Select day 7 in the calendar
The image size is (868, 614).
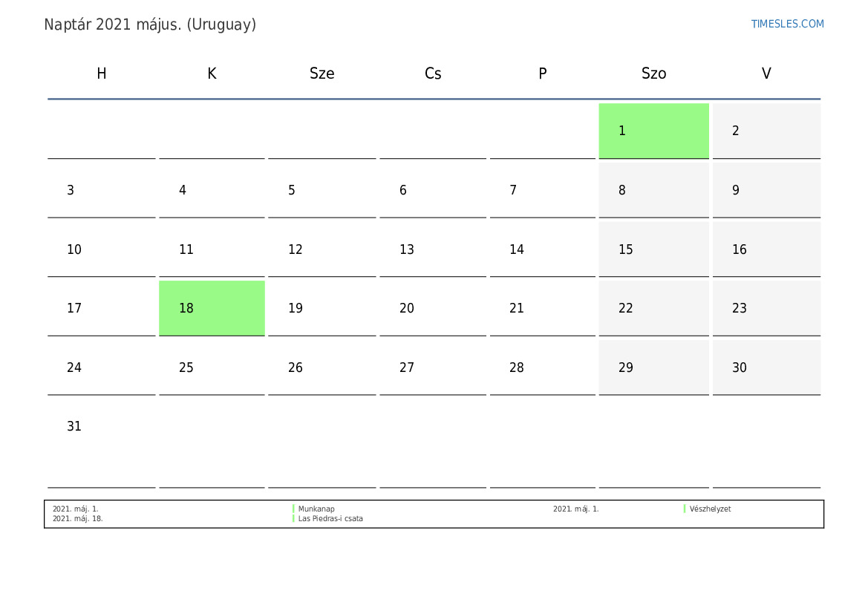coord(543,190)
